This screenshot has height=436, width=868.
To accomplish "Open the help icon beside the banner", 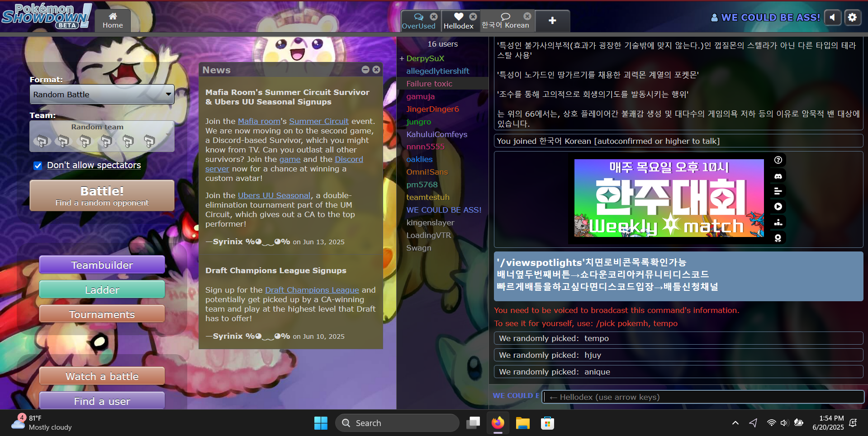I will pos(778,160).
